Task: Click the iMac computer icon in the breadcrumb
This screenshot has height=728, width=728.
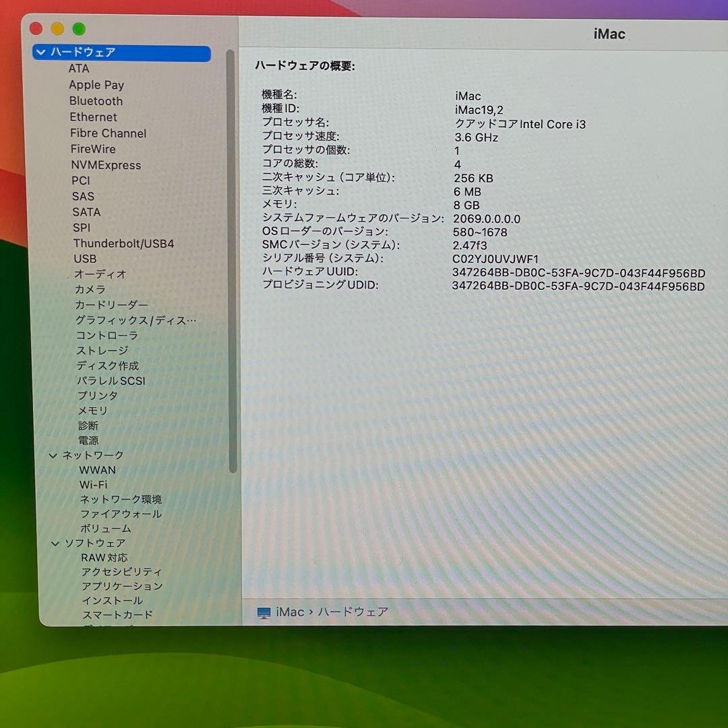Action: pyautogui.click(x=263, y=612)
